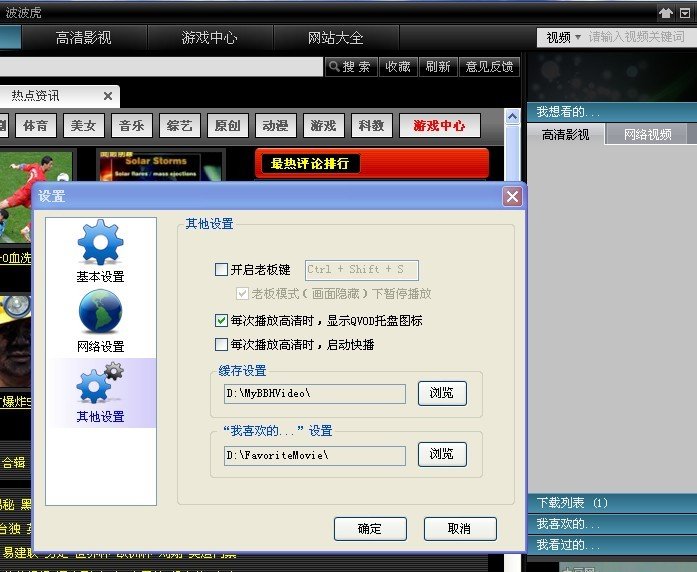Image resolution: width=697 pixels, height=572 pixels.
Task: Select the 原创 category button
Action: tap(228, 126)
